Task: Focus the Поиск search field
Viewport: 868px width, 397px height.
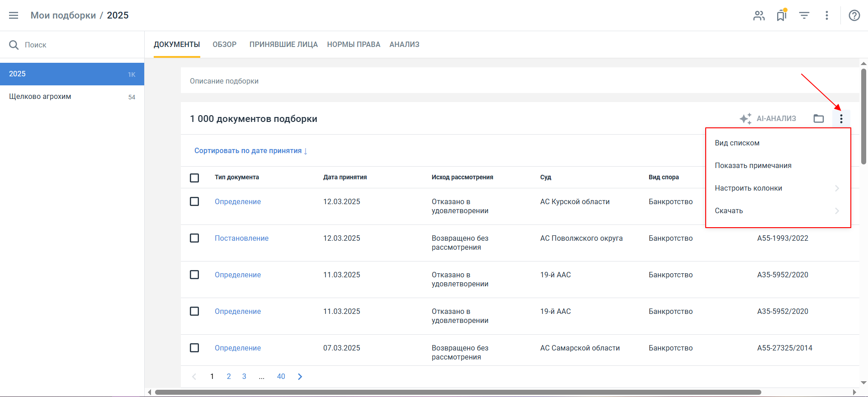Action: click(72, 45)
